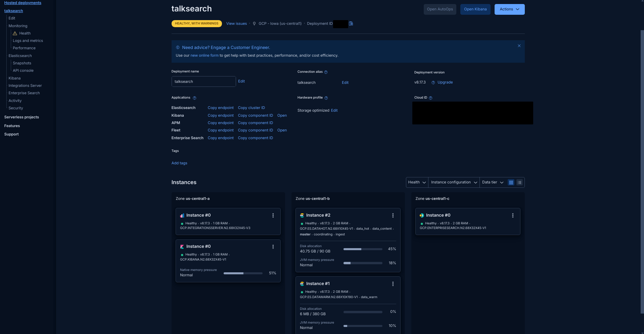Open options menu for Instance #1

[x=393, y=284]
